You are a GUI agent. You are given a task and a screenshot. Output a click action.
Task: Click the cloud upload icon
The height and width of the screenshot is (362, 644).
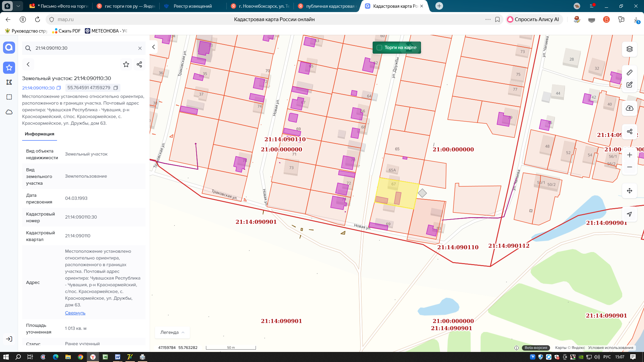[x=629, y=108]
